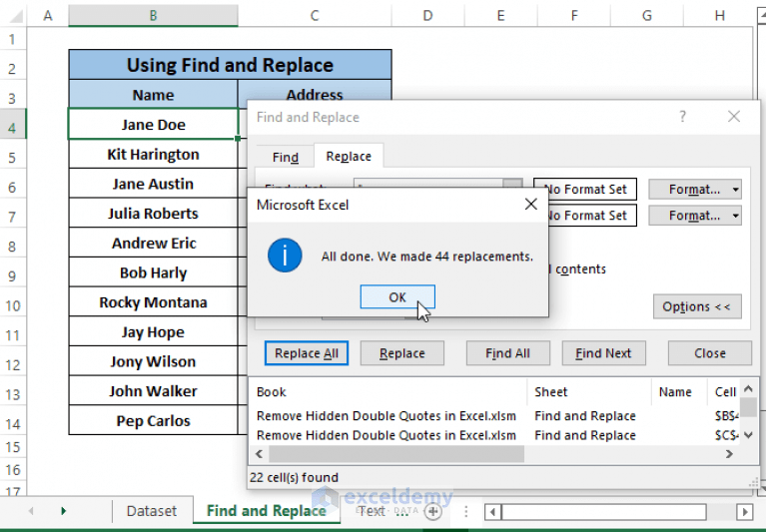Click the Name column header in results
The height and width of the screenshot is (532, 766).
point(679,392)
